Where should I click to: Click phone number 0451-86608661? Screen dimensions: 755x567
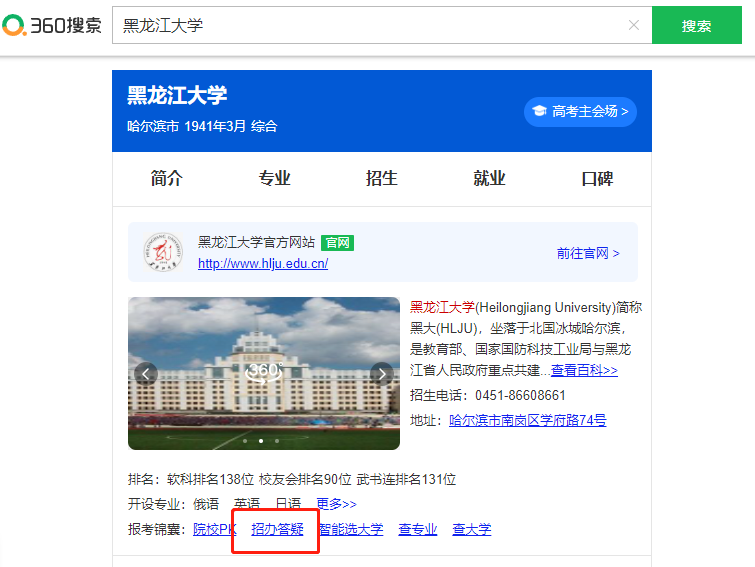[520, 395]
